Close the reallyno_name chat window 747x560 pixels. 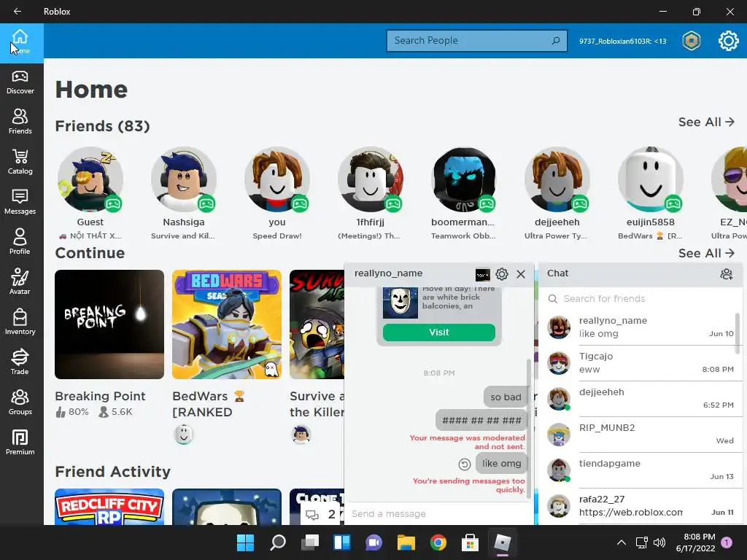521,274
